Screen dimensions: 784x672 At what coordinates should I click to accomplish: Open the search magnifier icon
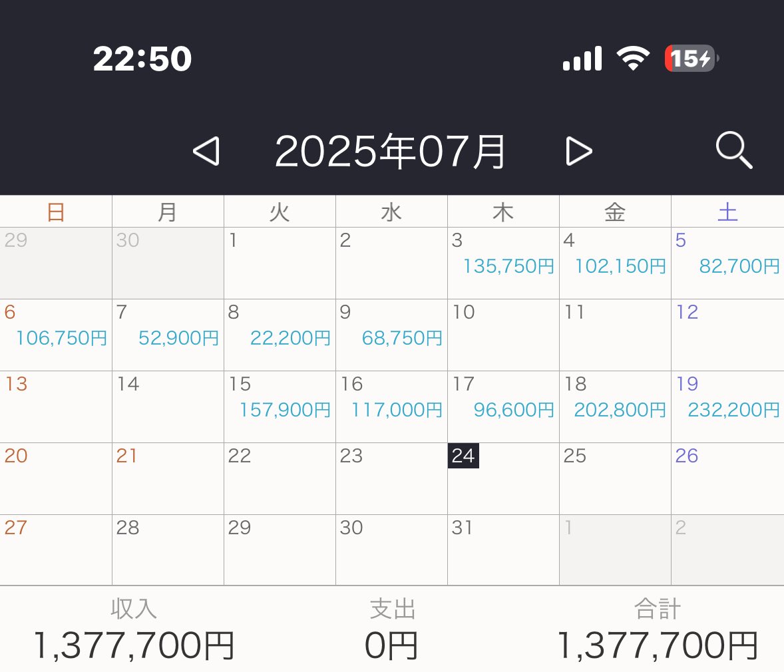coord(734,150)
